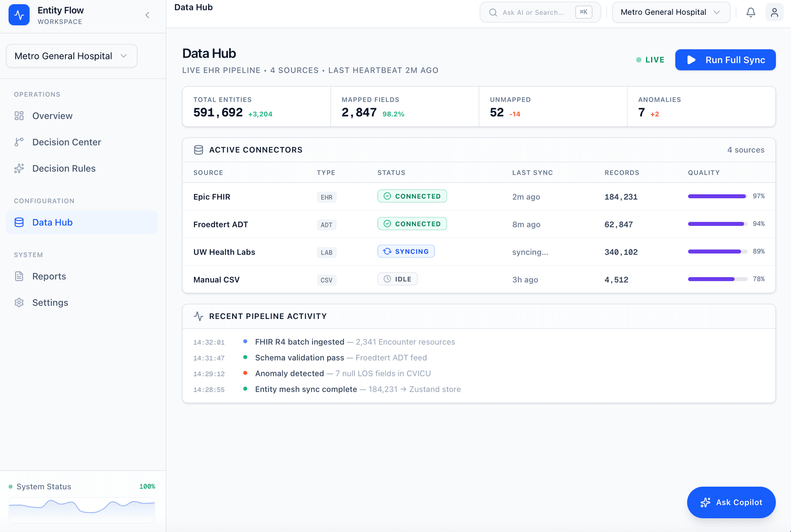This screenshot has width=791, height=532.
Task: Click the Run Full Sync button
Action: [725, 60]
